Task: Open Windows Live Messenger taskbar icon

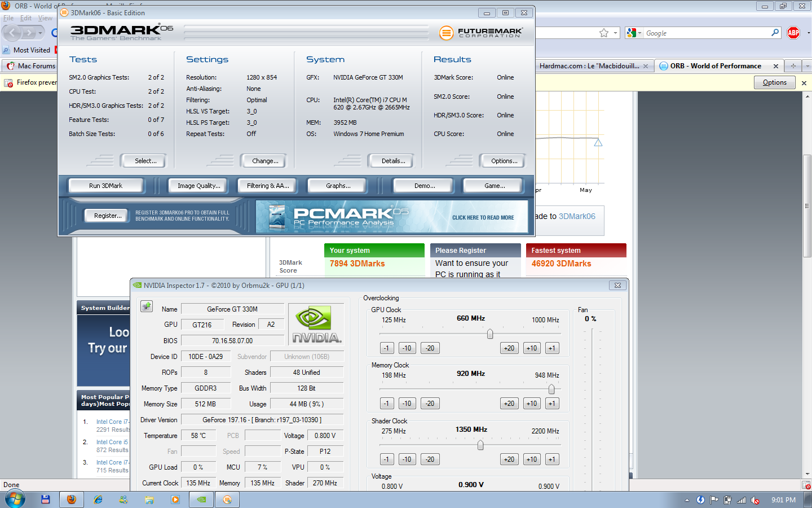Action: (x=123, y=500)
